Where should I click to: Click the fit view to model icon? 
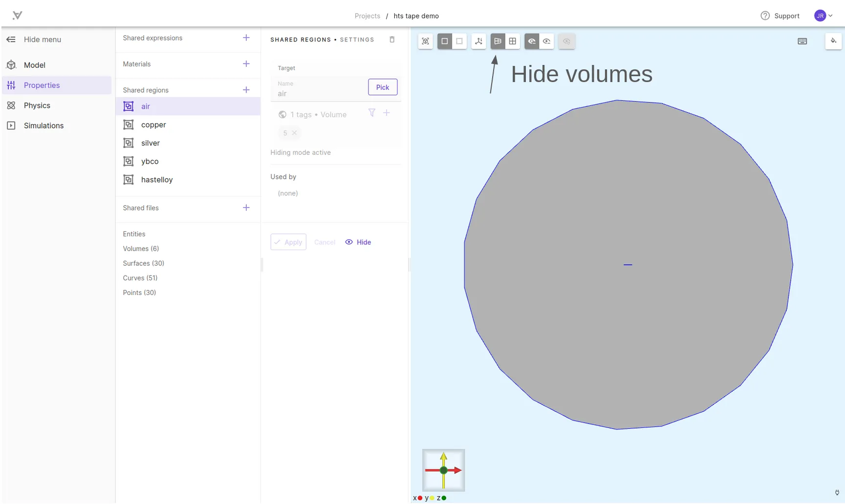point(426,42)
